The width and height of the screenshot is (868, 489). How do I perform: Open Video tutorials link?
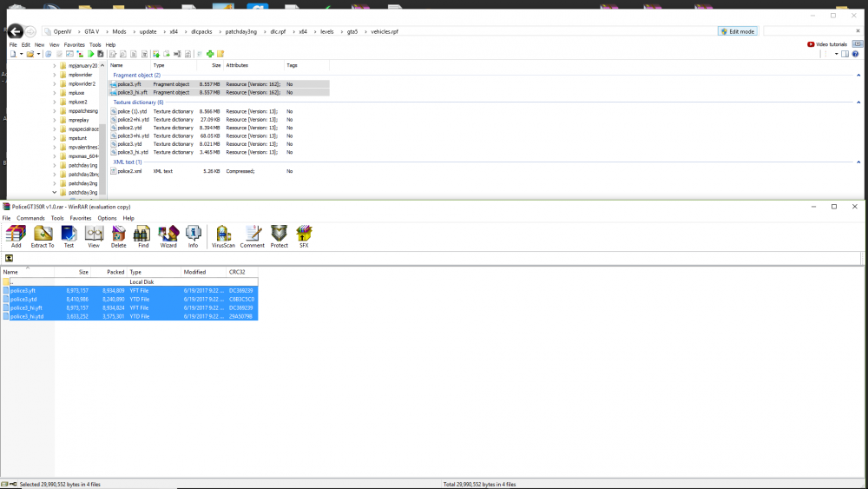click(827, 44)
